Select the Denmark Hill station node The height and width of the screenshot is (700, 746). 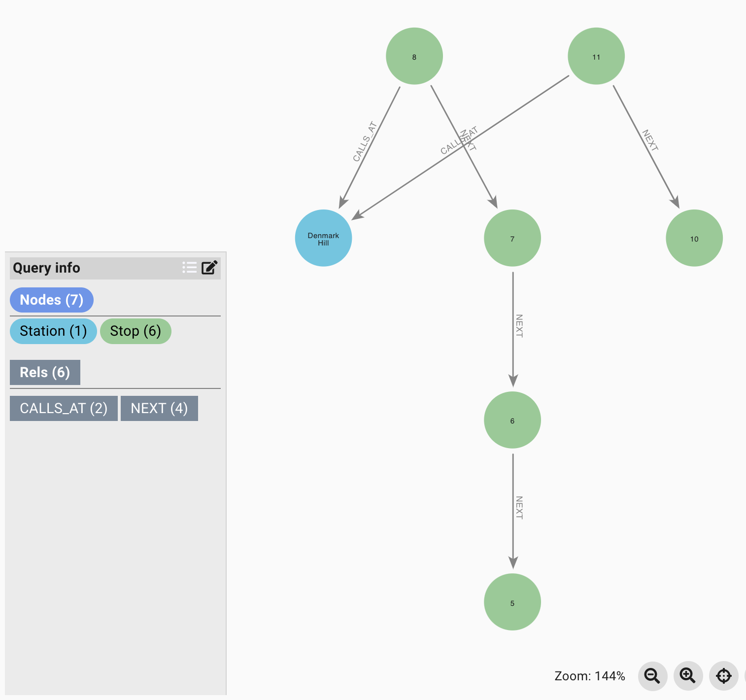[323, 238]
